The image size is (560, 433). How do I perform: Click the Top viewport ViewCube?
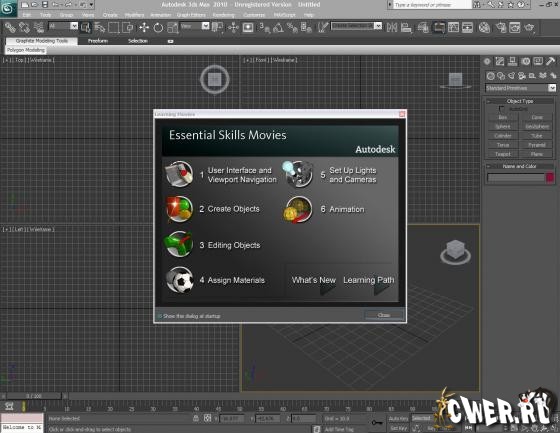(x=215, y=79)
